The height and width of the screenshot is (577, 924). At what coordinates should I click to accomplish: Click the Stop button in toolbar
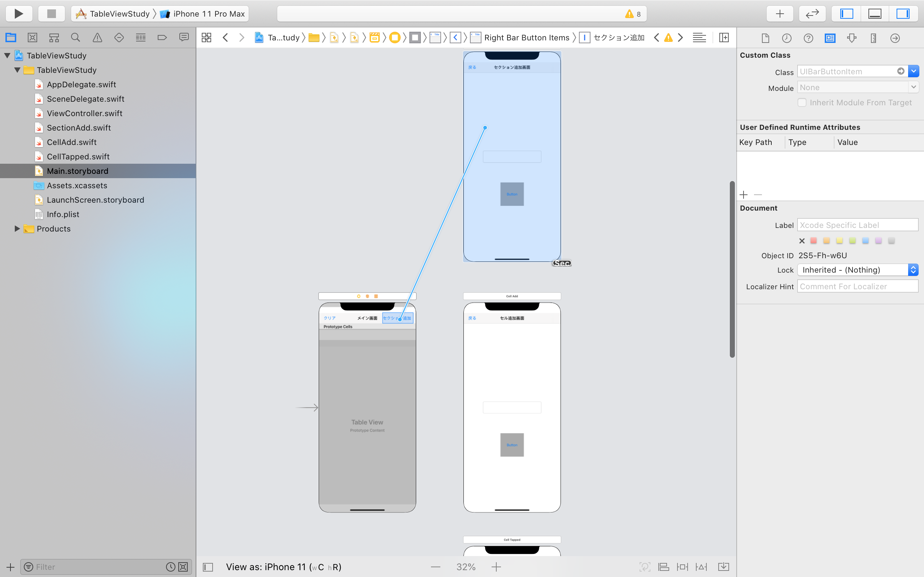pos(51,14)
